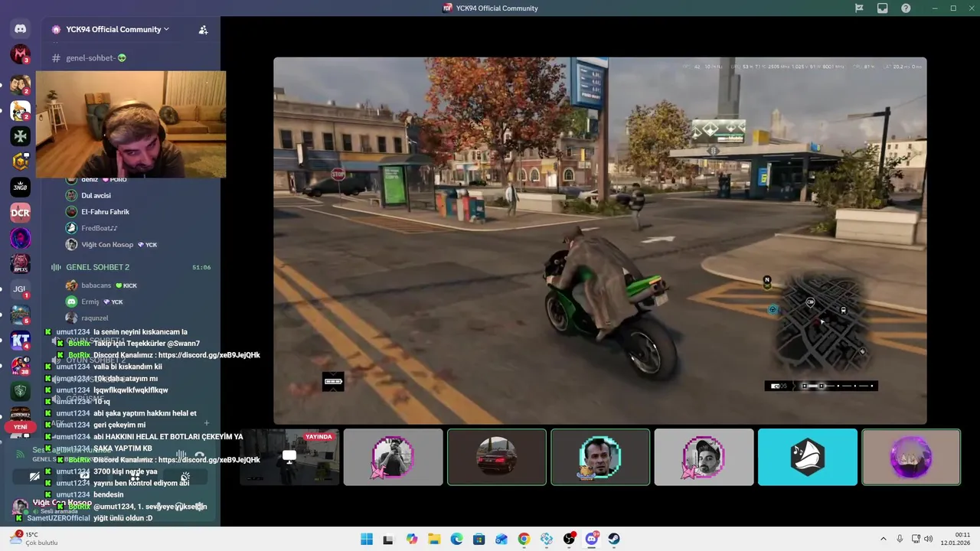This screenshot has width=980, height=551.
Task: Click the webcam picture-in-picture overlay
Action: click(131, 125)
